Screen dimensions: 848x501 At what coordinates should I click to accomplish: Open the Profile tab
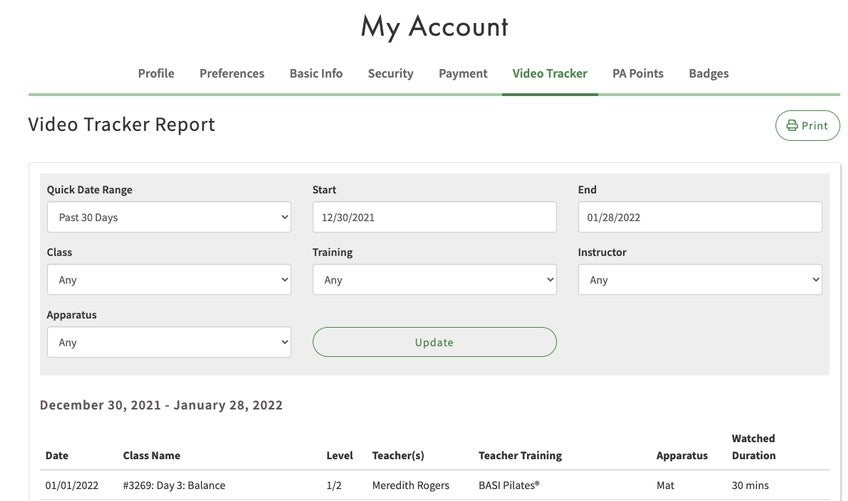(x=156, y=73)
